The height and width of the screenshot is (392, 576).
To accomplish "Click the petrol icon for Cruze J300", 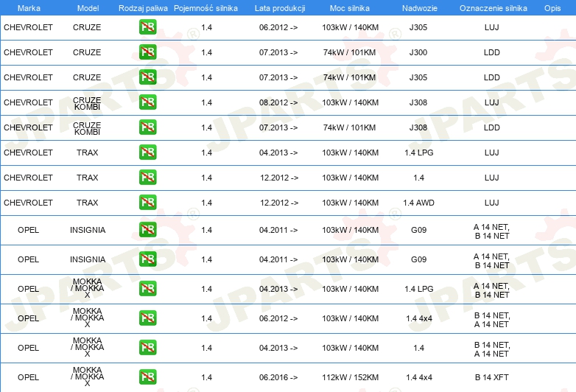I will coord(147,53).
